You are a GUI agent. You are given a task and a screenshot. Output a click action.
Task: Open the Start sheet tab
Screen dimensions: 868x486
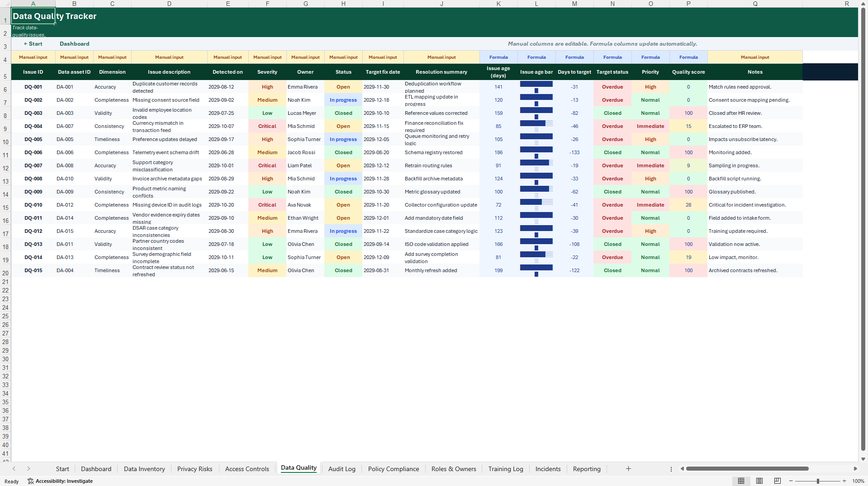point(62,469)
